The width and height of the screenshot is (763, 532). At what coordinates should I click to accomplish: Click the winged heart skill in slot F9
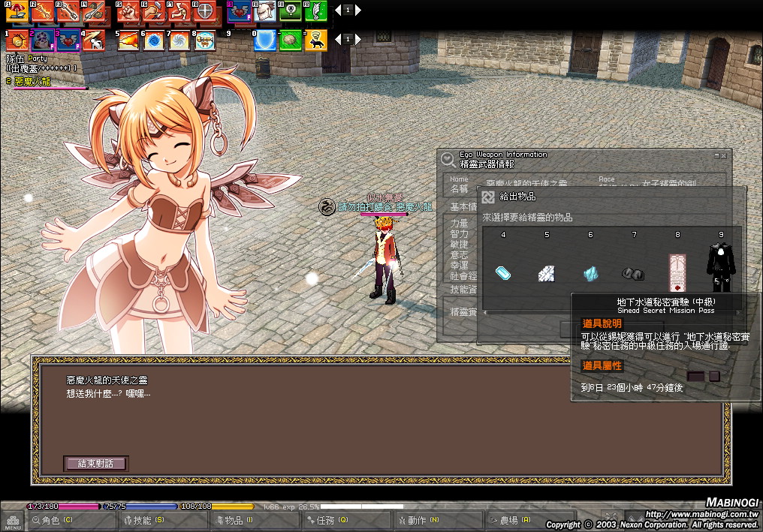point(240,11)
